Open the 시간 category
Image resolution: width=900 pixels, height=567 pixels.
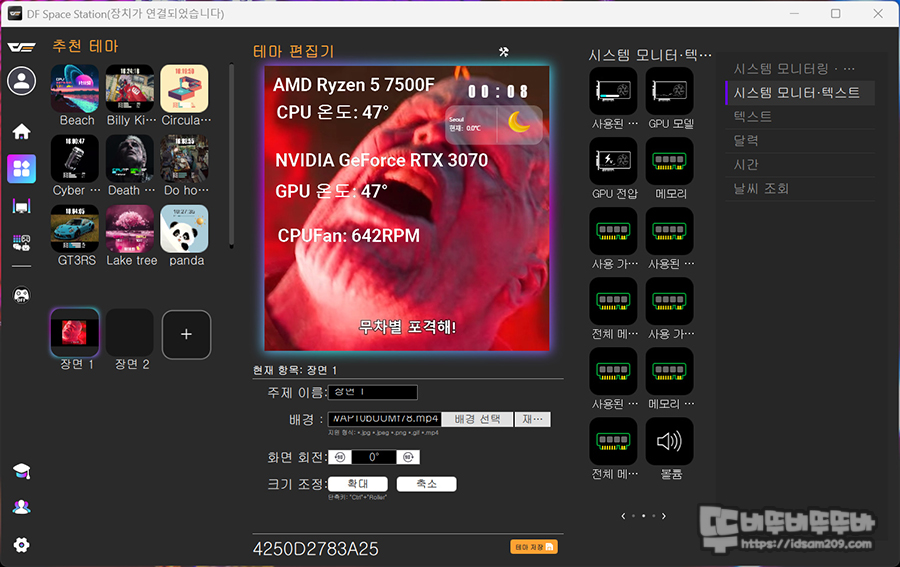click(800, 165)
